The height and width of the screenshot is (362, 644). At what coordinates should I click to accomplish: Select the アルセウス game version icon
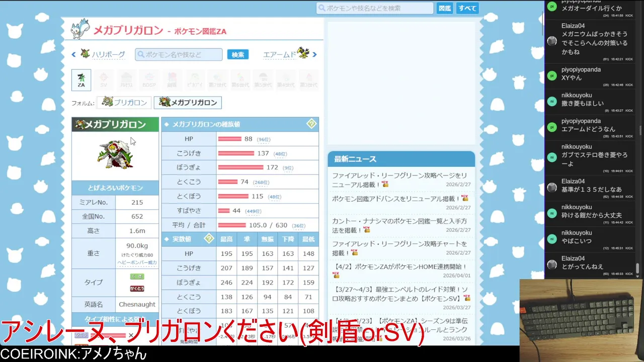click(126, 80)
